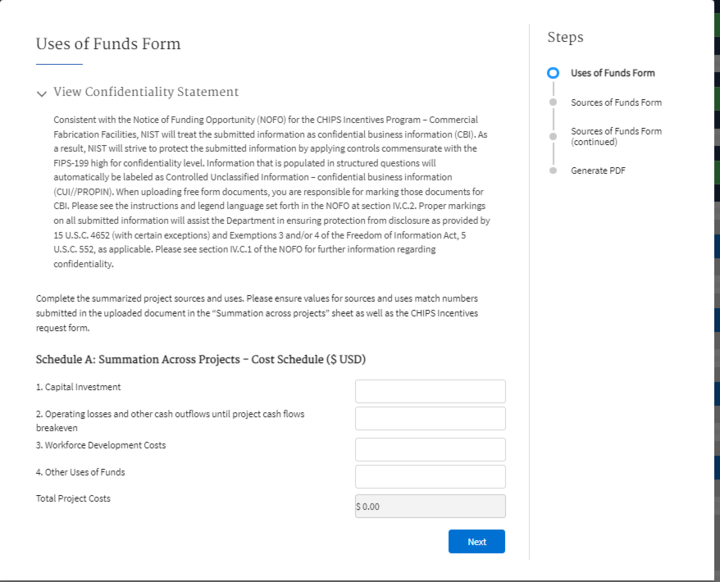The height and width of the screenshot is (582, 720).
Task: Select the Workforce Development Costs input
Action: pos(430,449)
